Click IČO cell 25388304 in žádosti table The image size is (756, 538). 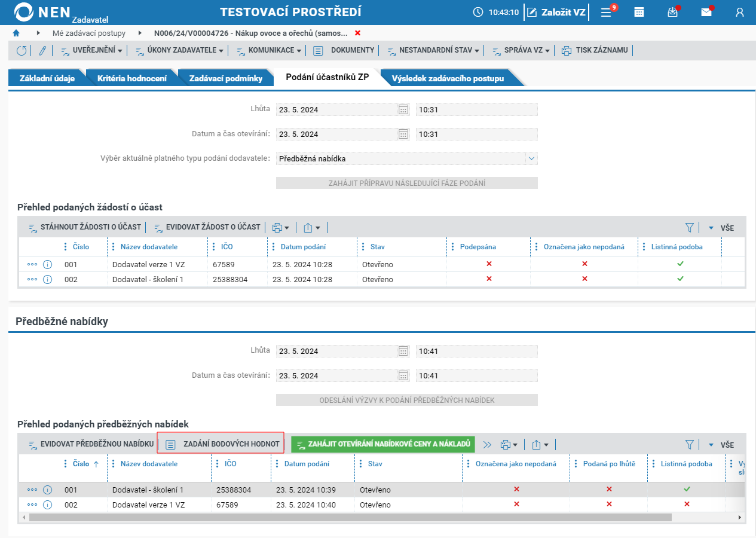click(237, 279)
